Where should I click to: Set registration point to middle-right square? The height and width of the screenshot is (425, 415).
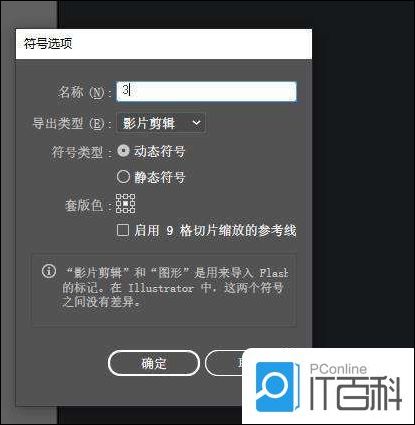(132, 203)
